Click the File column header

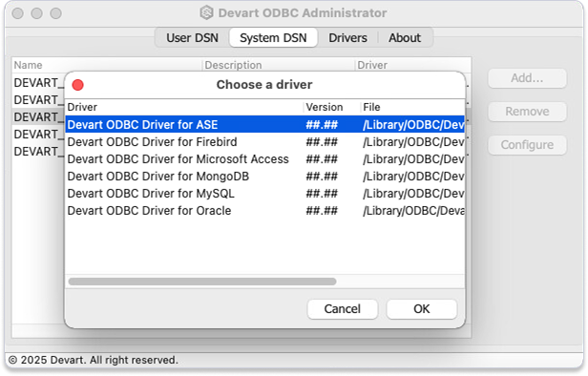pos(412,107)
